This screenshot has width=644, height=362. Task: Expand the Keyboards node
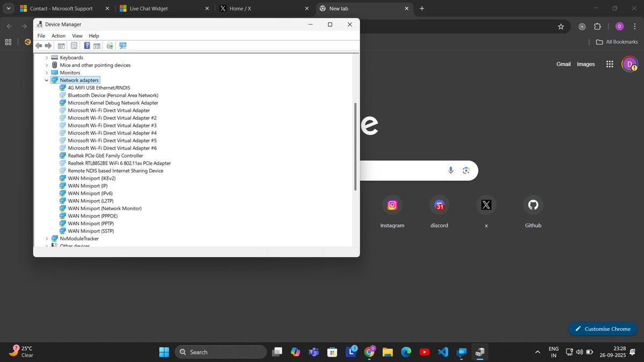47,57
